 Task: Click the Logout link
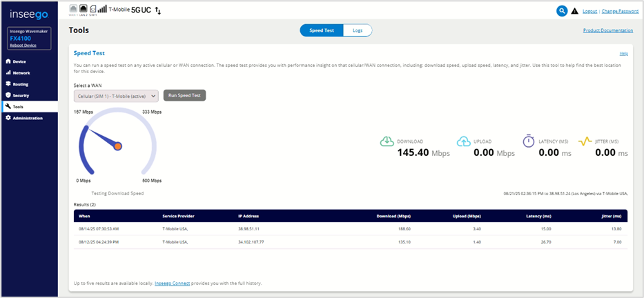tap(589, 11)
